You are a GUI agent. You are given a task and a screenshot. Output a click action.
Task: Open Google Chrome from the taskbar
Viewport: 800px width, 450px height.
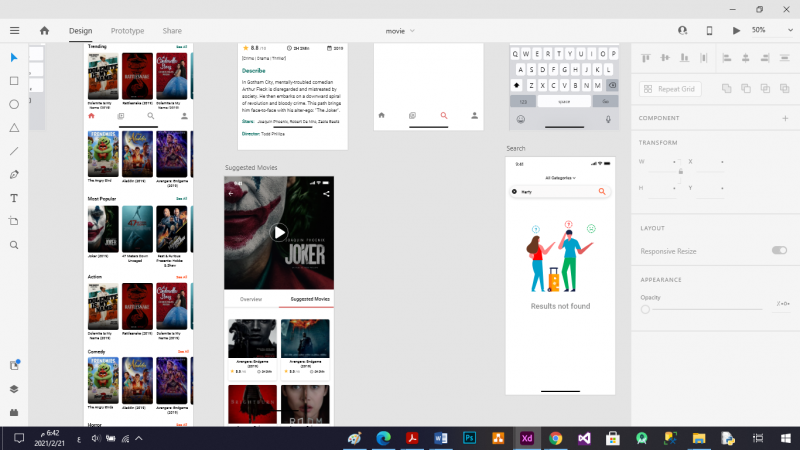coord(556,438)
